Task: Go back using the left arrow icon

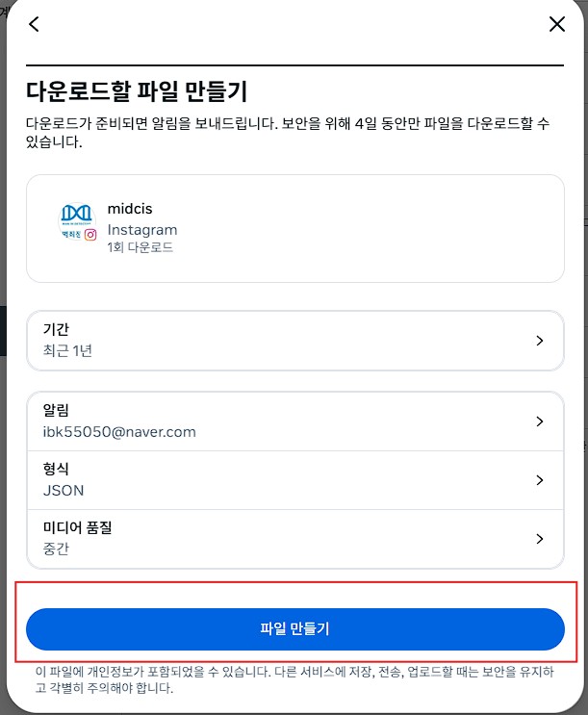Action: (35, 24)
